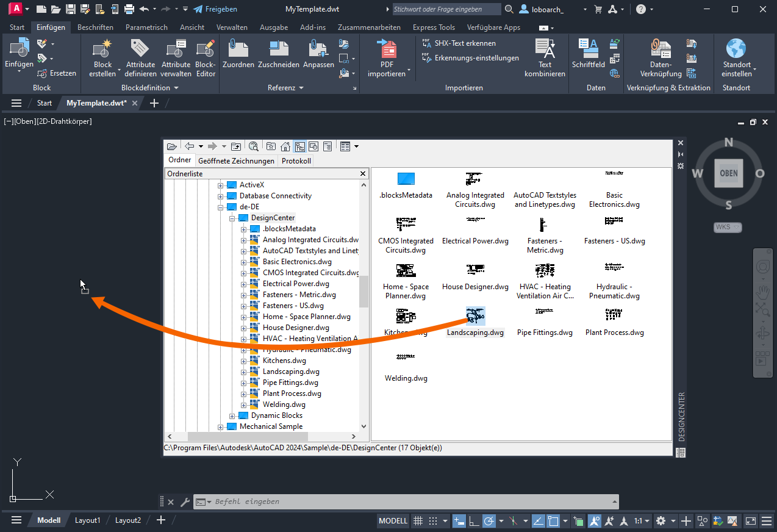Click the DesignCenter tree vertical scrollbar
The image size is (777, 532).
click(x=364, y=291)
